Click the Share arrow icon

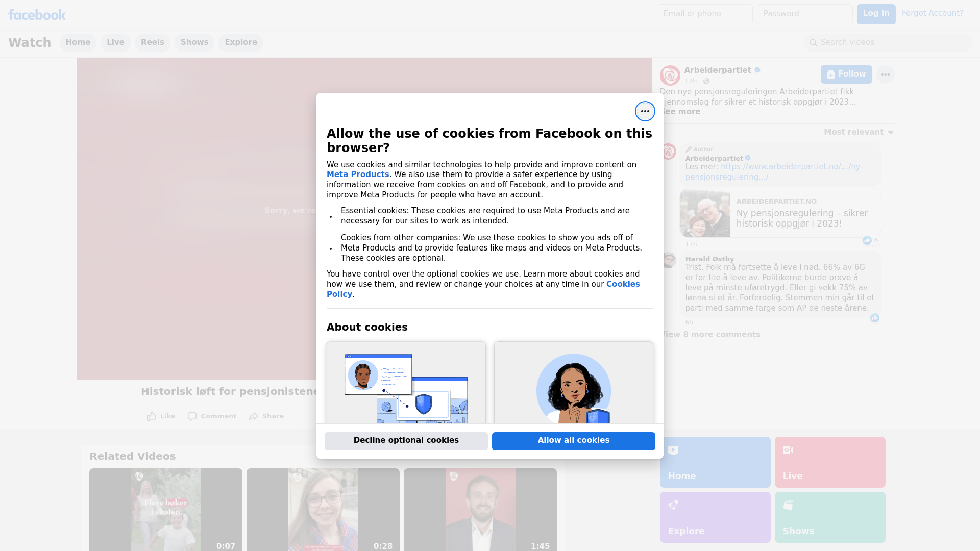(254, 416)
